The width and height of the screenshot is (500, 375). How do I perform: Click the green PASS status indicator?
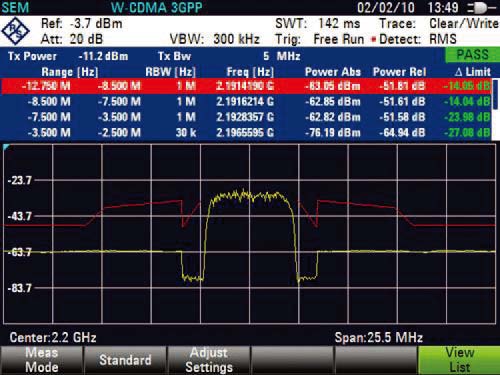472,55
